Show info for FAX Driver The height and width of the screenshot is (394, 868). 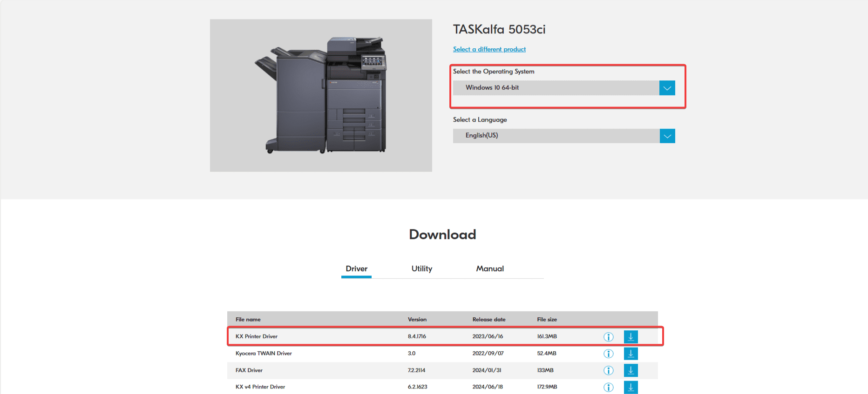pos(608,370)
